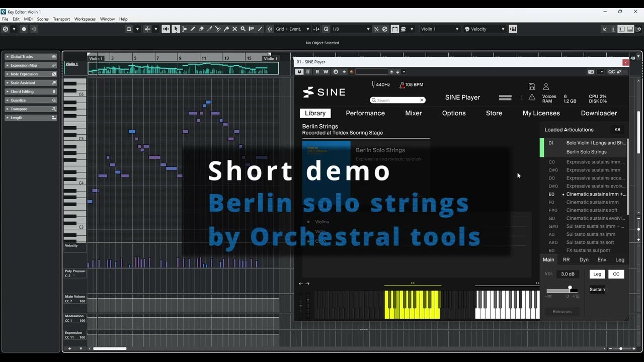Screen dimensions: 644x362
Task: Toggle SINE Player plug-in power button
Action: point(300,72)
